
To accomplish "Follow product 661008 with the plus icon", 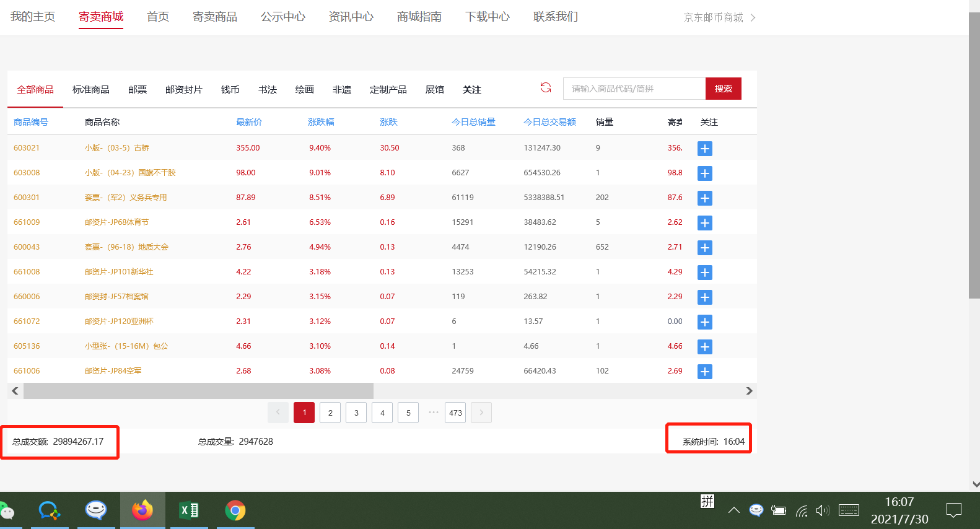I will [x=705, y=273].
